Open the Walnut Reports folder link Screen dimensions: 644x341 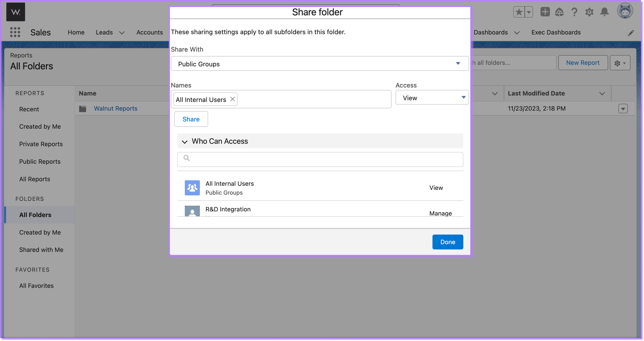[x=116, y=108]
